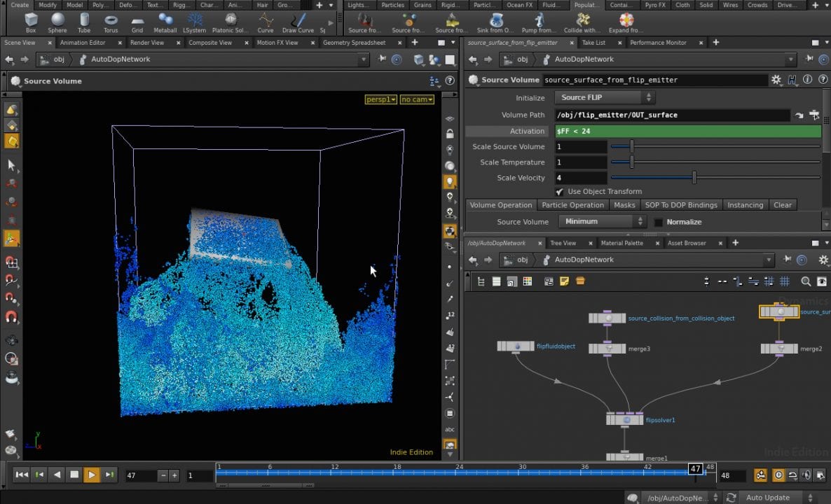The image size is (831, 504).
Task: Select the Draw Curve shelf tool
Action: pyautogui.click(x=298, y=22)
